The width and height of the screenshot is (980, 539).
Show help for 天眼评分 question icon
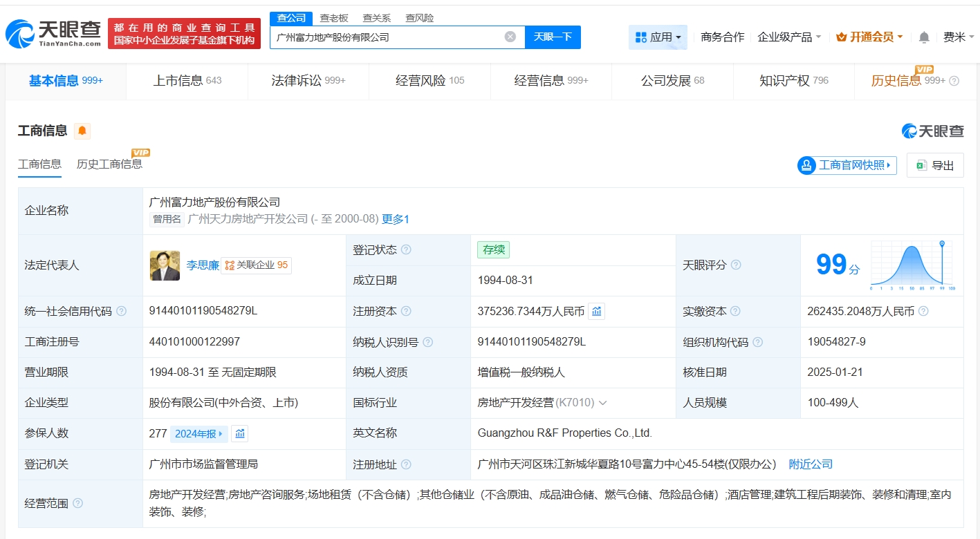click(736, 265)
